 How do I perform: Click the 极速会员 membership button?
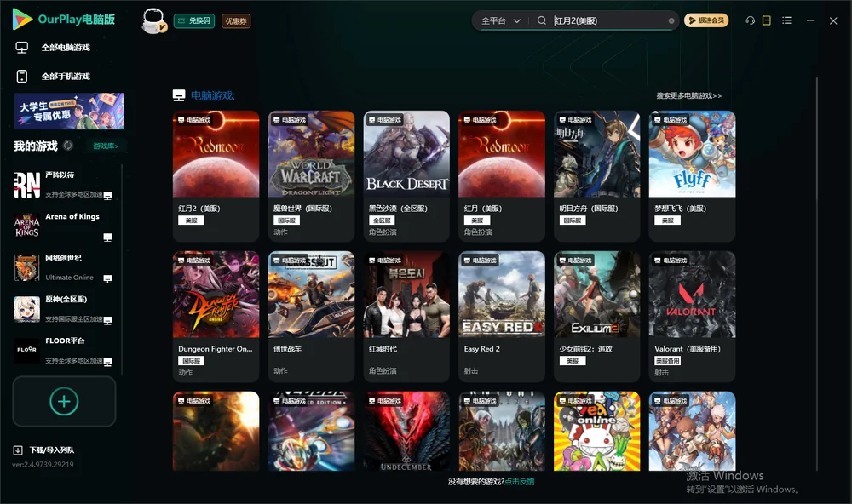coord(706,20)
